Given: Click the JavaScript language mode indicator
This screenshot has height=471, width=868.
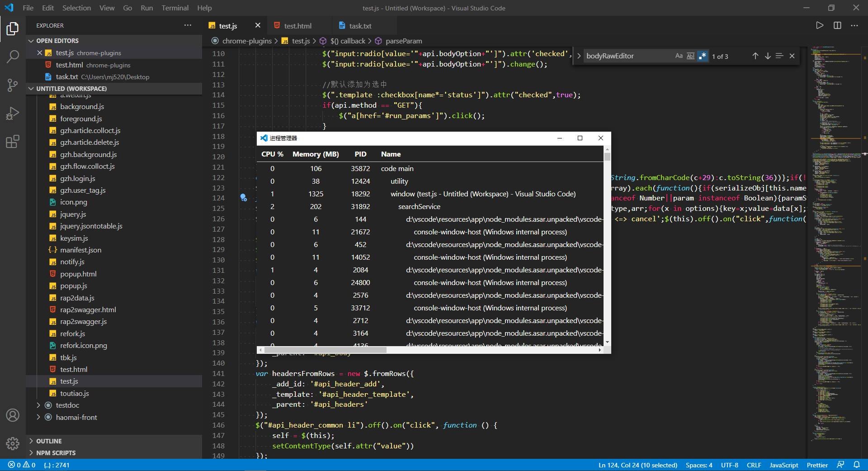Looking at the screenshot, I should click(x=783, y=465).
